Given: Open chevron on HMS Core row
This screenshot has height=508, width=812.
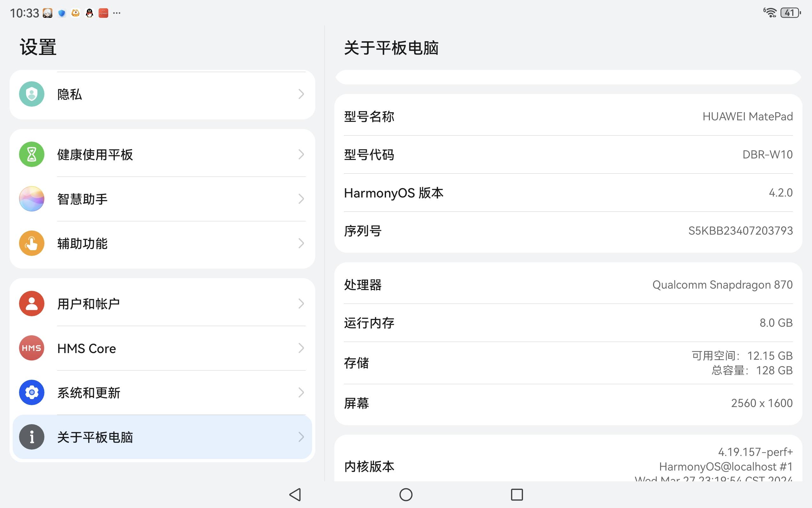Looking at the screenshot, I should click(x=301, y=348).
